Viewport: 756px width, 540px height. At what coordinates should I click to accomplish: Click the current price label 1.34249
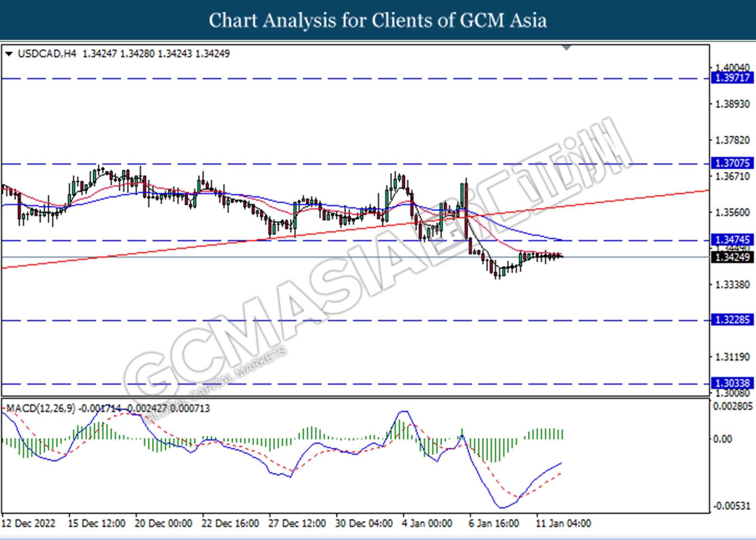point(733,257)
